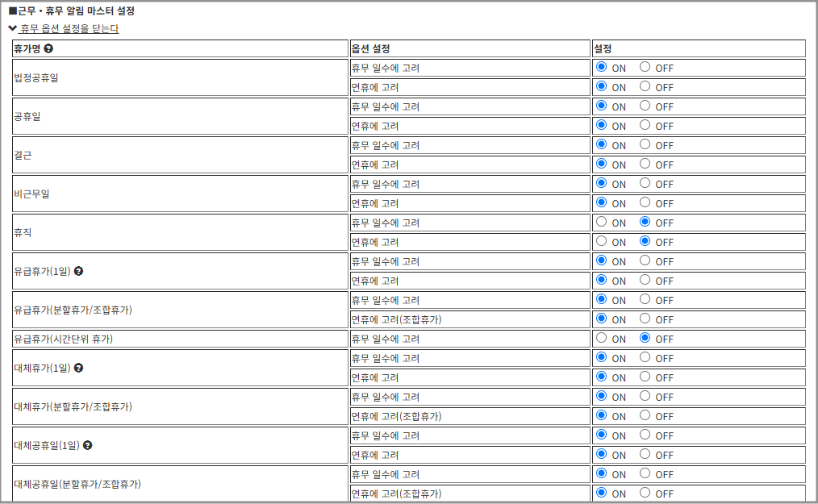Open the help tooltip icon for 대체공휴일(1일)
Viewport: 818px width, 504px height.
87,445
